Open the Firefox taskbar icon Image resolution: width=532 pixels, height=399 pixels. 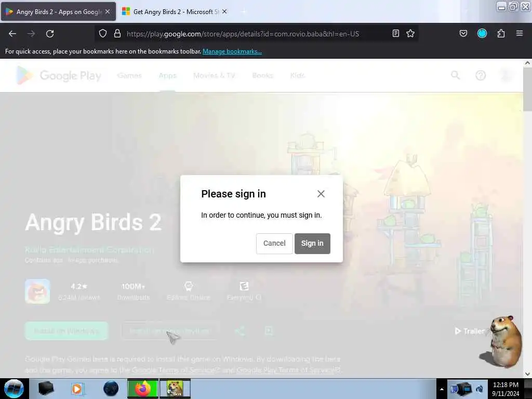(x=142, y=389)
